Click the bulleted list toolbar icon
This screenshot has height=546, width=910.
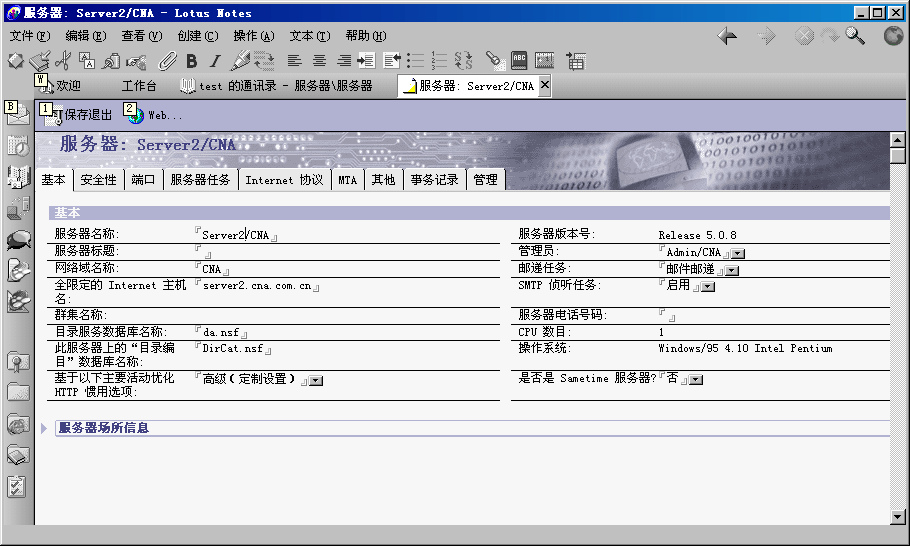click(415, 61)
